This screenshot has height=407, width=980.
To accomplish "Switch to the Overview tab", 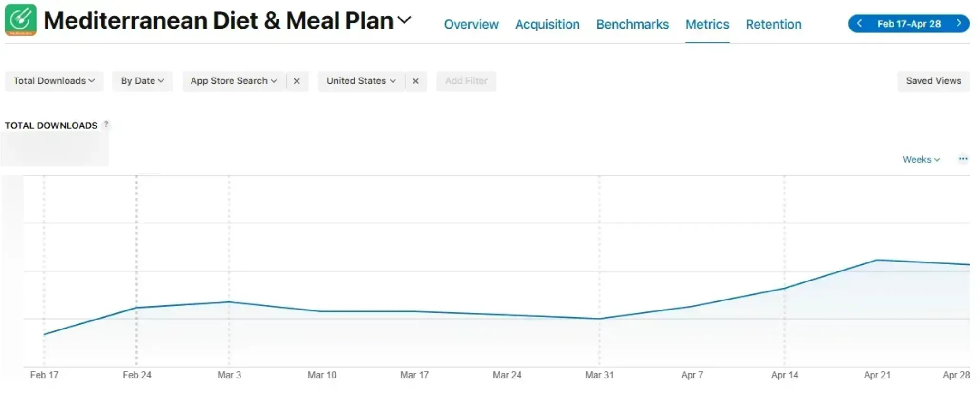I will (x=471, y=24).
